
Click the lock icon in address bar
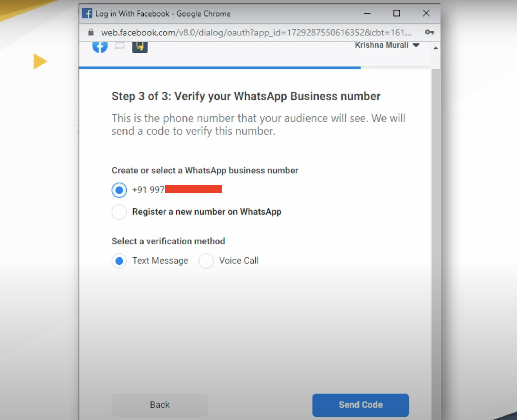(91, 32)
